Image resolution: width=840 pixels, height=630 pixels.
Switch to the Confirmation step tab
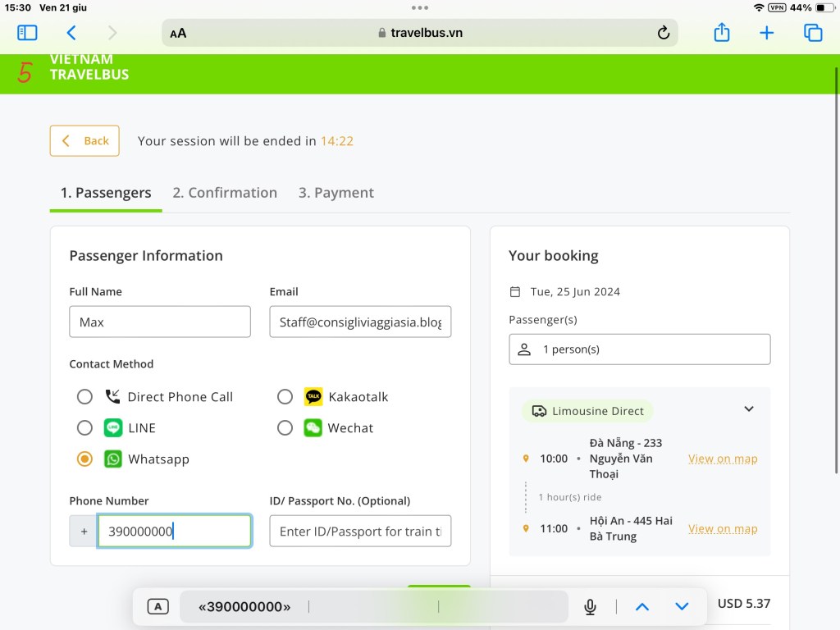pyautogui.click(x=225, y=193)
